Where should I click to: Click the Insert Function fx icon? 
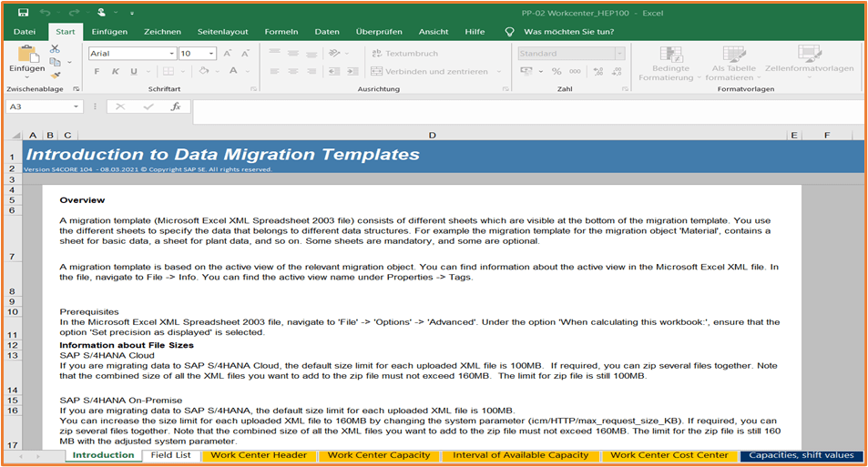tap(176, 107)
